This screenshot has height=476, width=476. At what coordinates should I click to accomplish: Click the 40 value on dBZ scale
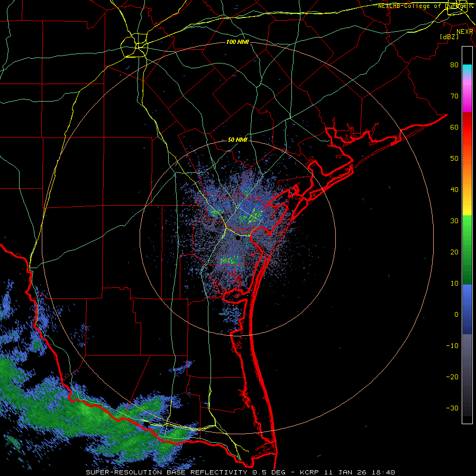click(x=454, y=190)
